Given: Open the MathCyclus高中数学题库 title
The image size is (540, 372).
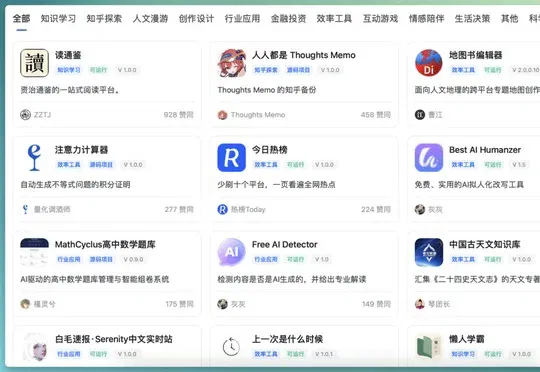Looking at the screenshot, I should 105,245.
